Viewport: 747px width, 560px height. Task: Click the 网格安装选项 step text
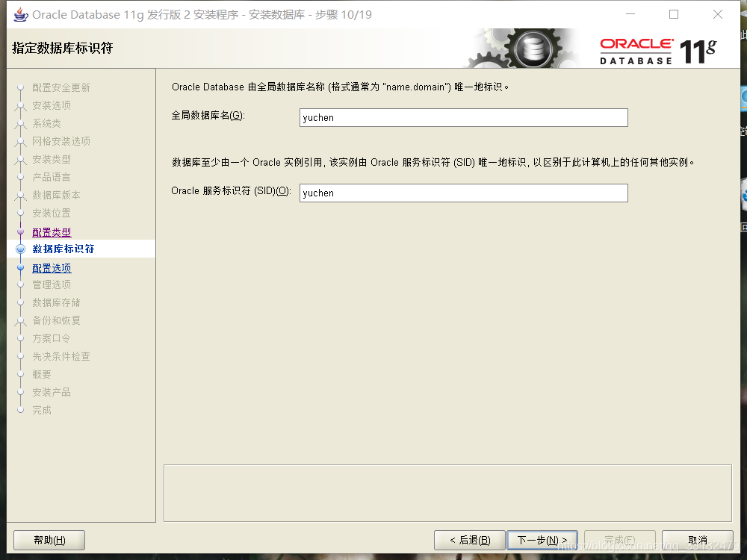[61, 141]
